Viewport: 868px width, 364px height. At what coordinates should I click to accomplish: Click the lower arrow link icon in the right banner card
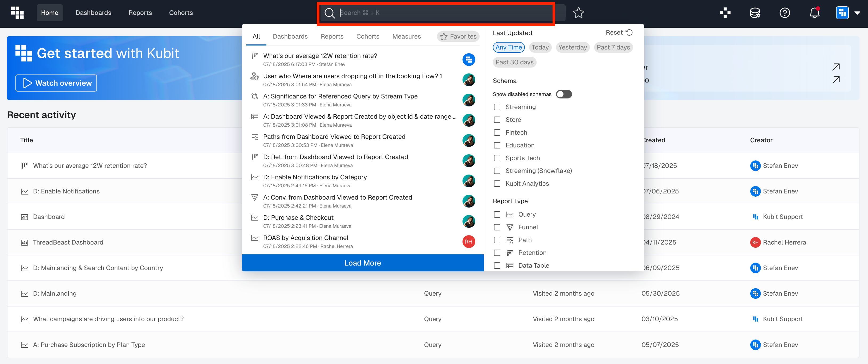[836, 80]
